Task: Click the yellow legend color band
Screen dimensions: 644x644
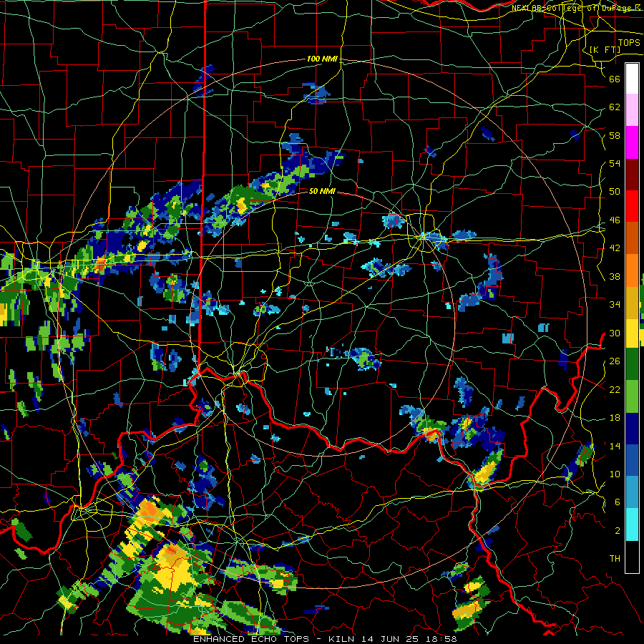Action: coord(632,333)
